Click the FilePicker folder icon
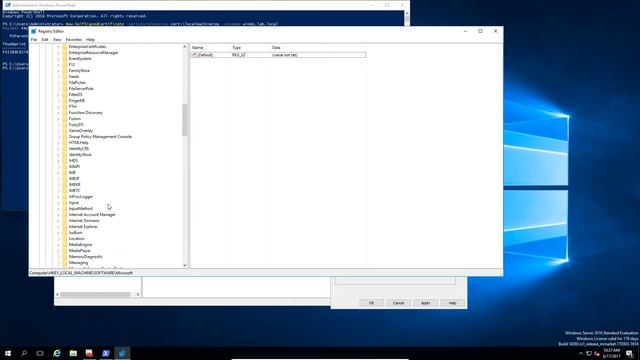 (64, 82)
